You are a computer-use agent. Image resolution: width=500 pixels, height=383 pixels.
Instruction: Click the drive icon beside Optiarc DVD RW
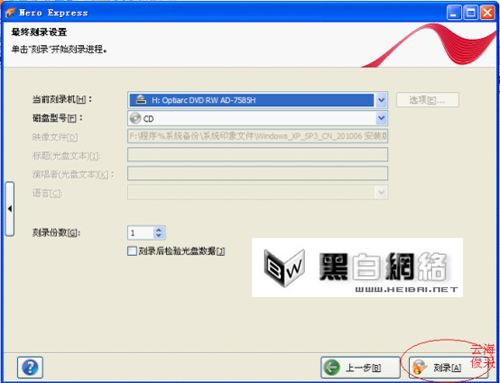pyautogui.click(x=141, y=100)
